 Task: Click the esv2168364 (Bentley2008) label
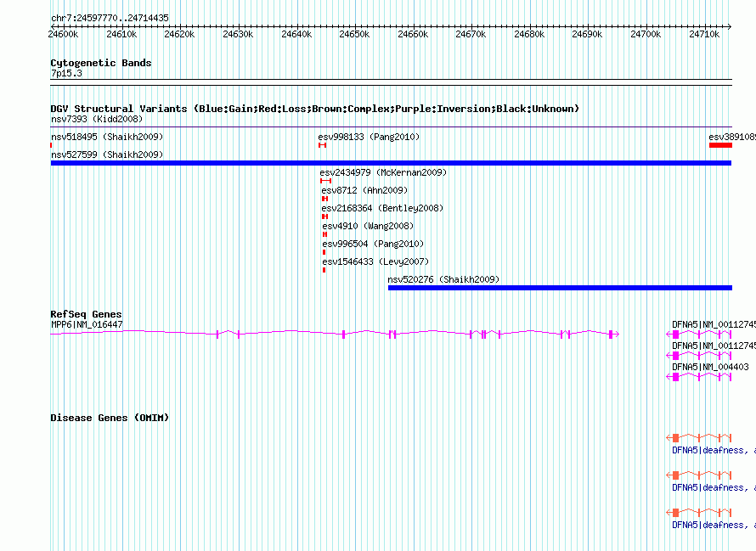(x=382, y=208)
